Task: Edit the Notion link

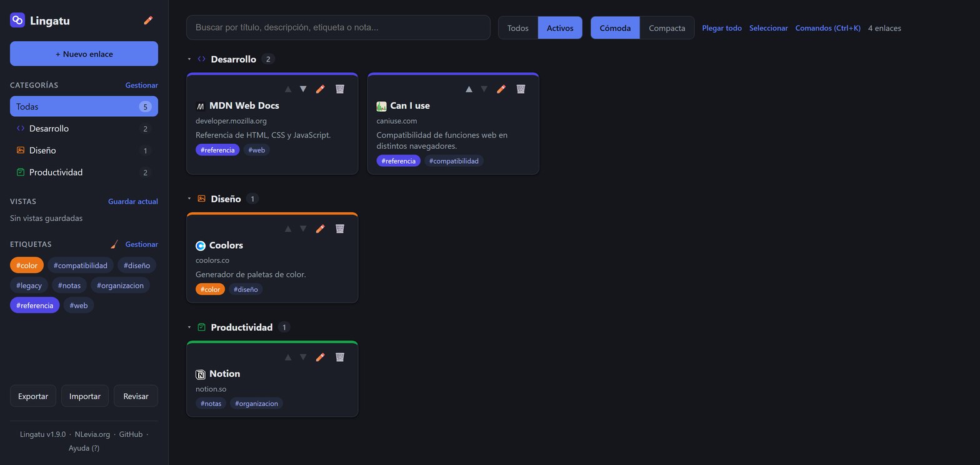Action: pyautogui.click(x=320, y=357)
